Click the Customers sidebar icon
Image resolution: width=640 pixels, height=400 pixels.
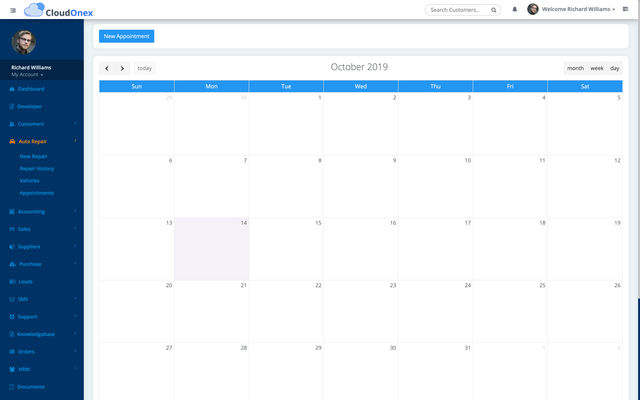point(12,124)
